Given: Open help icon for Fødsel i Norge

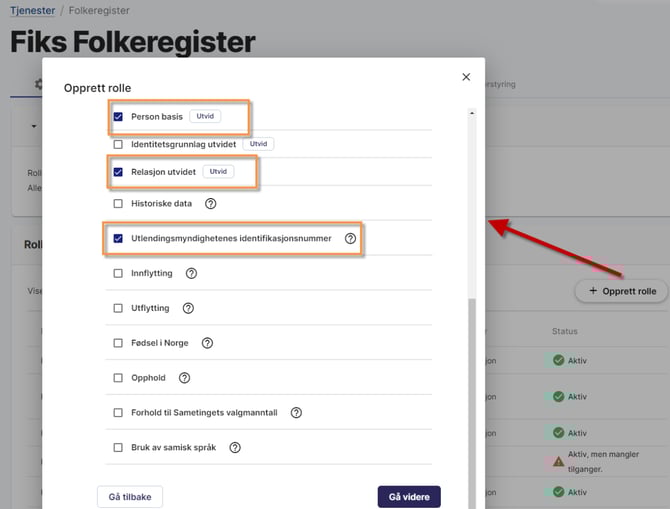Looking at the screenshot, I should (208, 343).
